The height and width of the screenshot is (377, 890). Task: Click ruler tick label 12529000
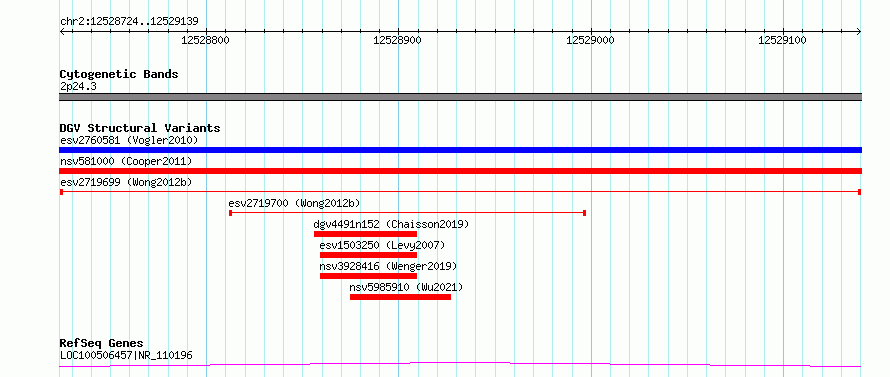591,40
